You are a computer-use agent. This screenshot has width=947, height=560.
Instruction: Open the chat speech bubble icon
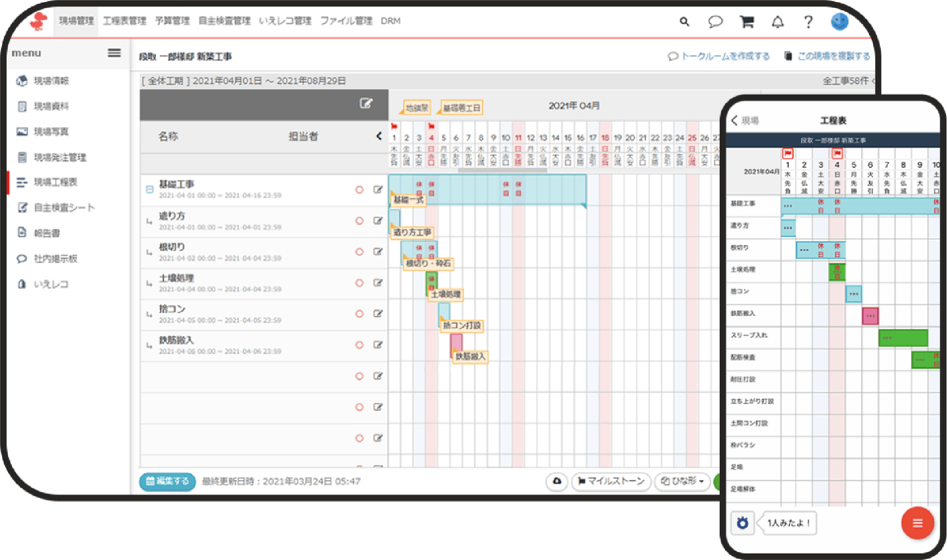point(715,22)
